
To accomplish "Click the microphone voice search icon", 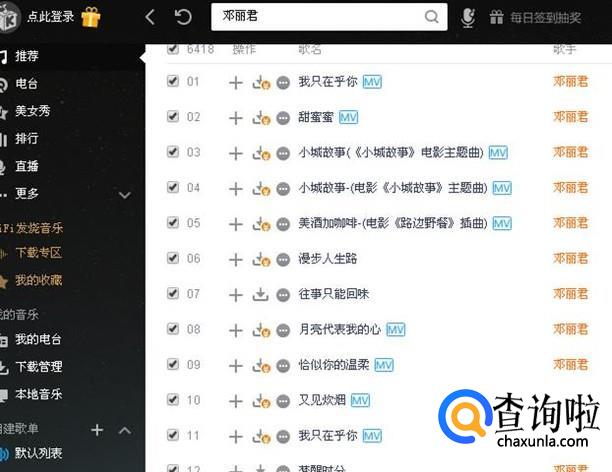I will [468, 18].
